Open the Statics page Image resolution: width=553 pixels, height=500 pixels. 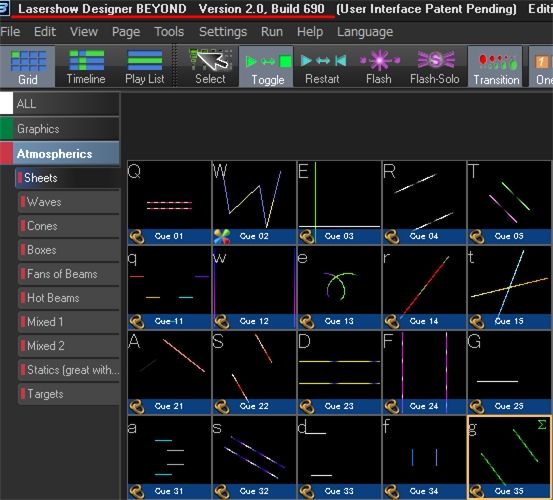click(69, 370)
